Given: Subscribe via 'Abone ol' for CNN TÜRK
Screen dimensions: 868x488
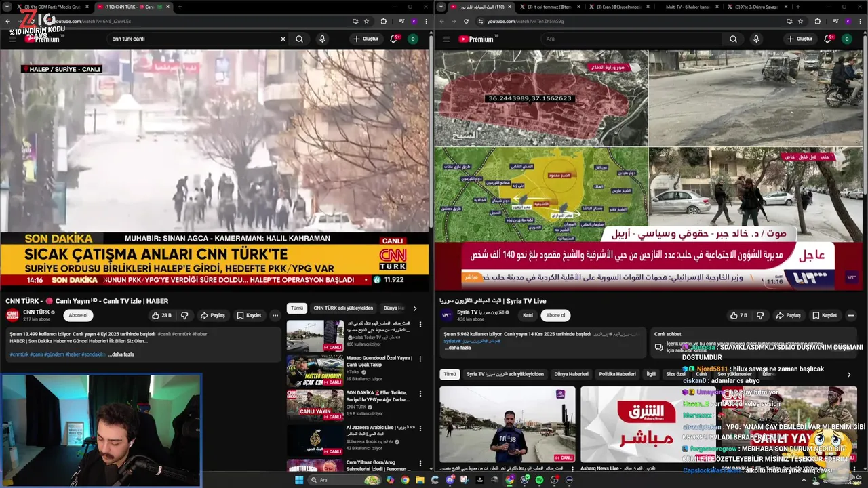Looking at the screenshot, I should (78, 315).
